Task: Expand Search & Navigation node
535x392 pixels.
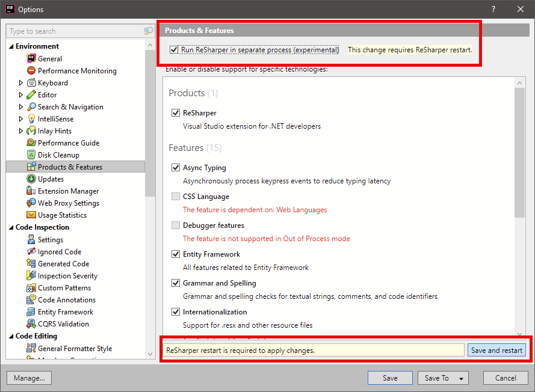Action: 20,106
